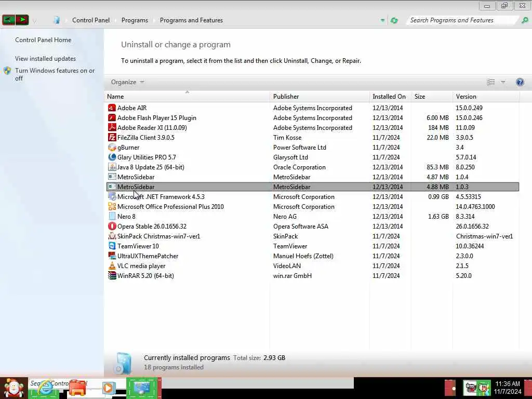This screenshot has width=532, height=399.
Task: Sort by the Installed On column header
Action: pos(390,96)
